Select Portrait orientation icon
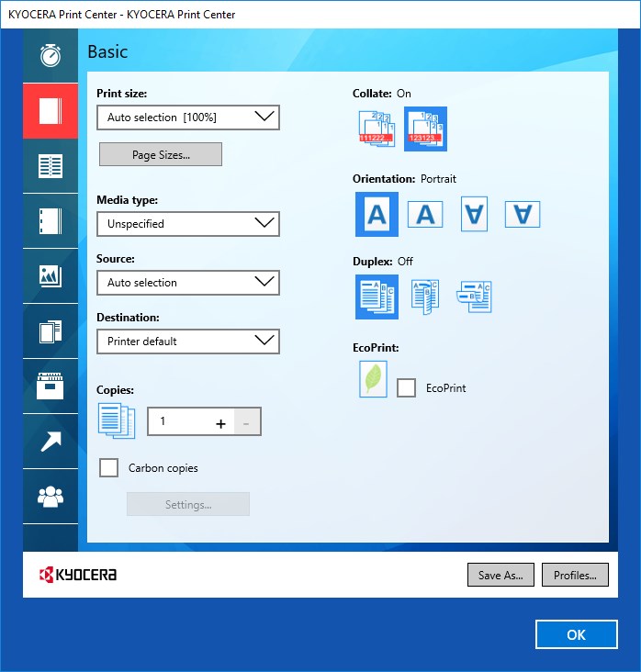This screenshot has width=641, height=672. 377,214
